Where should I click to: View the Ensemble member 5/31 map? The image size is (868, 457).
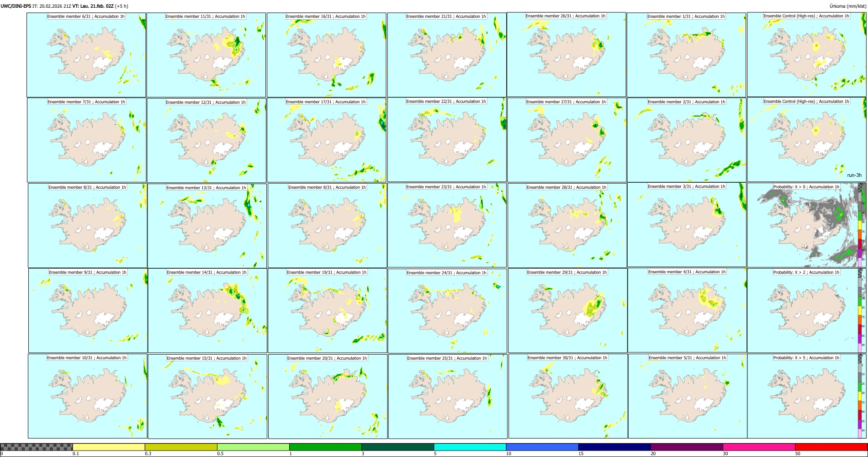click(688, 396)
